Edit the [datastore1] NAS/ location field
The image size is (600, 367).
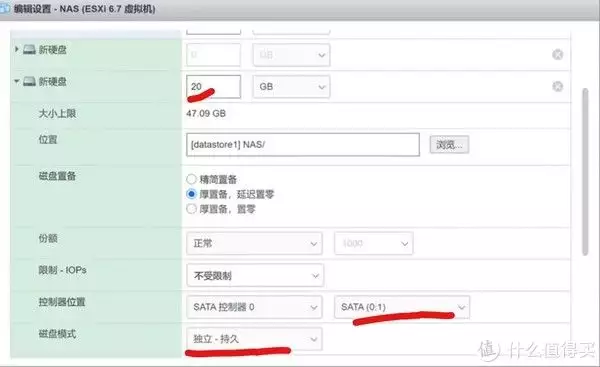(x=303, y=145)
